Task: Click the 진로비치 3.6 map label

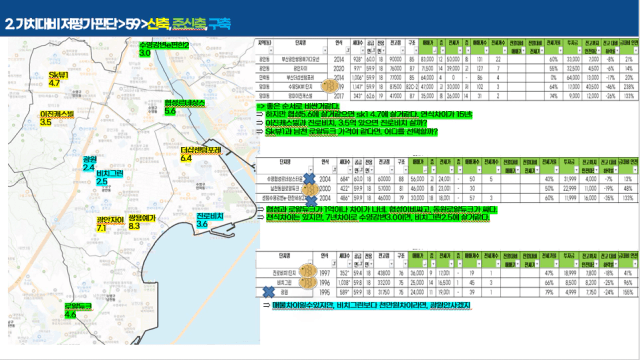Action: pos(210,220)
